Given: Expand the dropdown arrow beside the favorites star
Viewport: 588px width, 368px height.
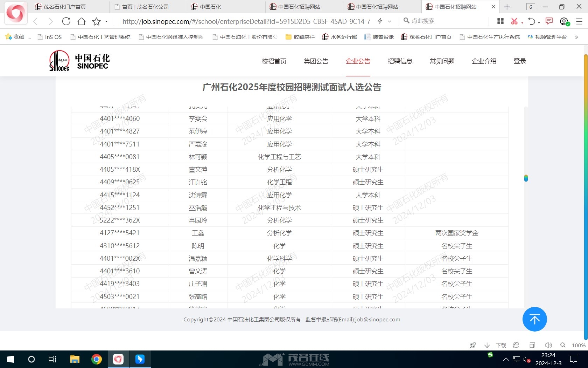Looking at the screenshot, I should pyautogui.click(x=106, y=21).
